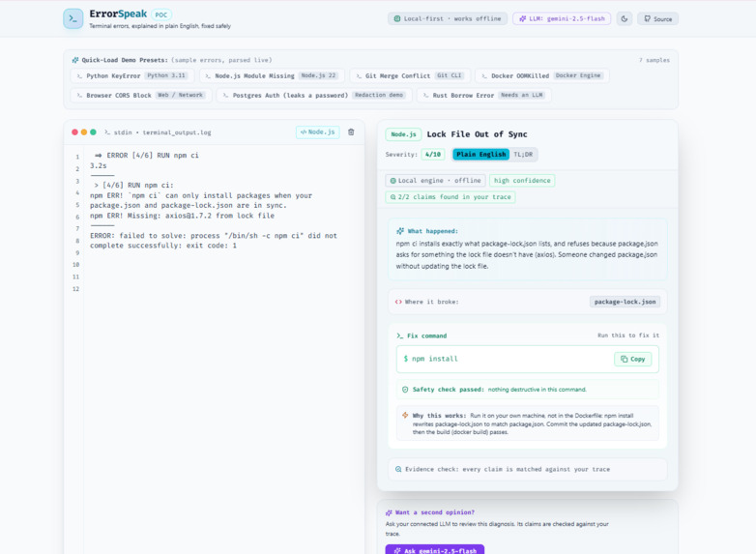This screenshot has height=554, width=756.
Task: Click the Lock File Out of Sync heading
Action: pyautogui.click(x=477, y=134)
